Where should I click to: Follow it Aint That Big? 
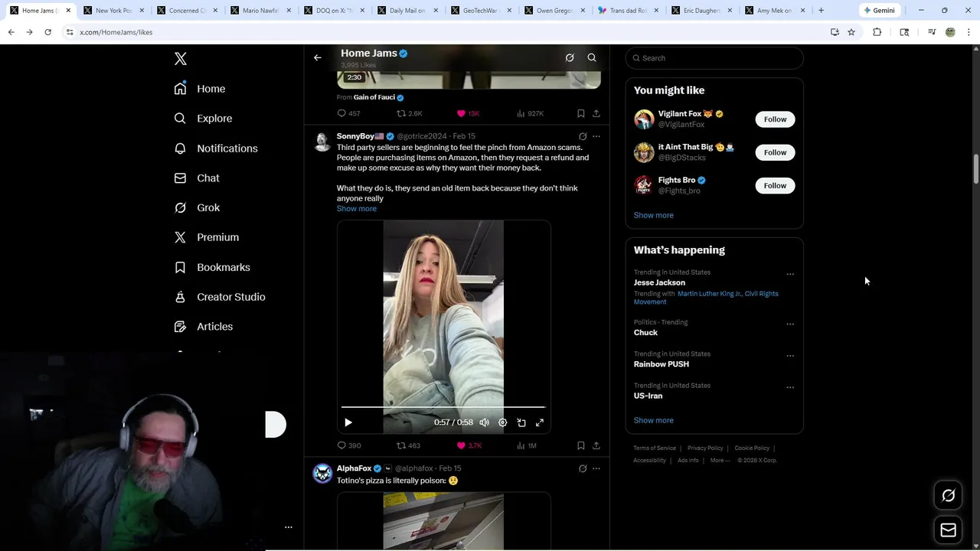coord(775,152)
